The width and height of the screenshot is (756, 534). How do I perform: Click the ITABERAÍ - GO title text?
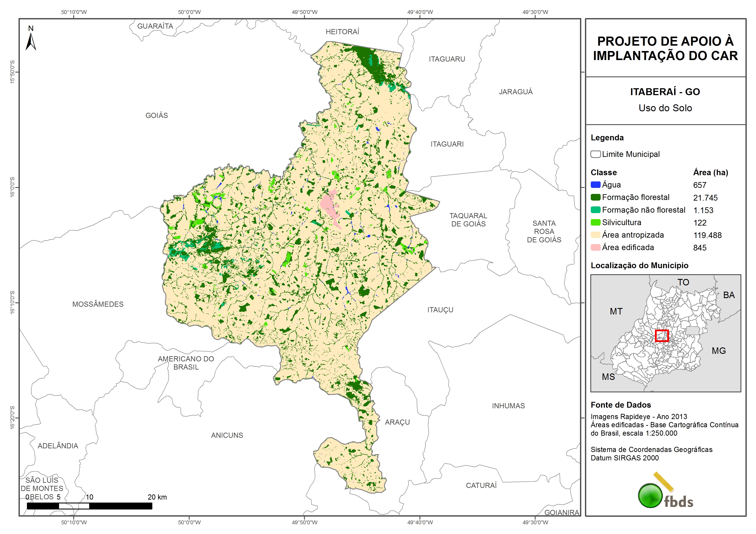tap(665, 92)
